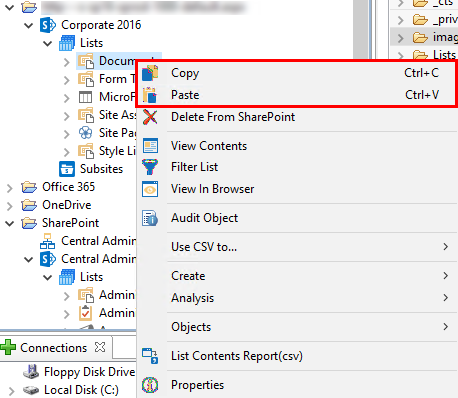The width and height of the screenshot is (458, 398).
Task: Close the Connections tab
Action: pyautogui.click(x=100, y=347)
